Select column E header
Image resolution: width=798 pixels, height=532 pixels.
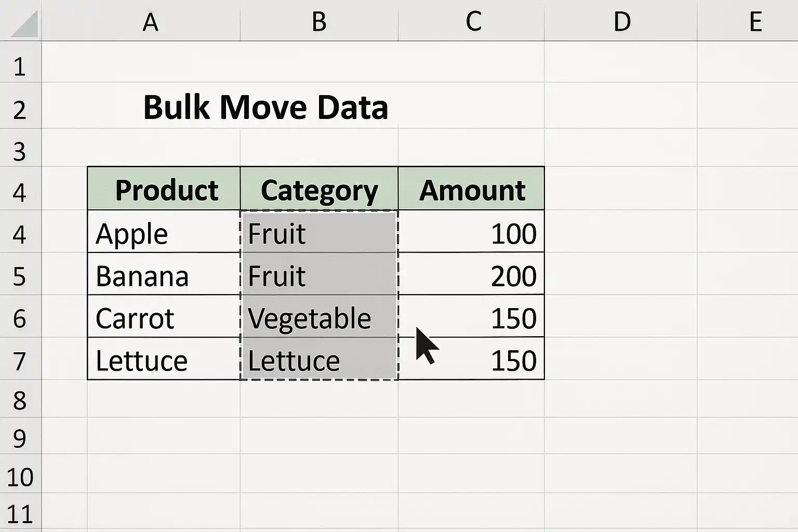(748, 20)
